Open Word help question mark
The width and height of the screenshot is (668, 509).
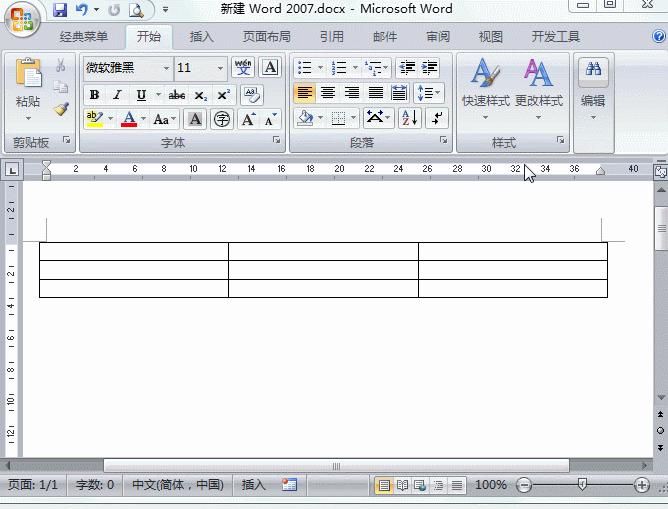(x=659, y=36)
